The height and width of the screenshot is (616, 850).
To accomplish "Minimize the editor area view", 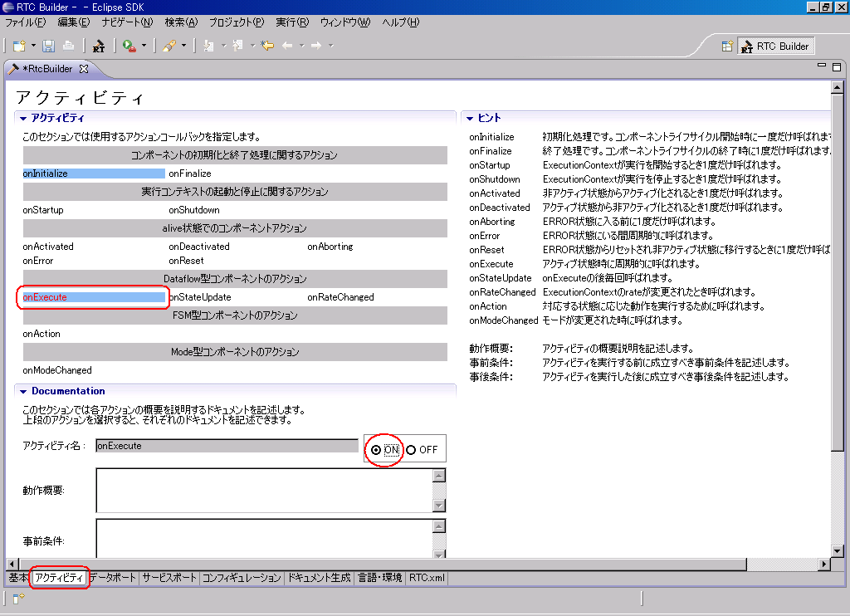I will tap(822, 66).
